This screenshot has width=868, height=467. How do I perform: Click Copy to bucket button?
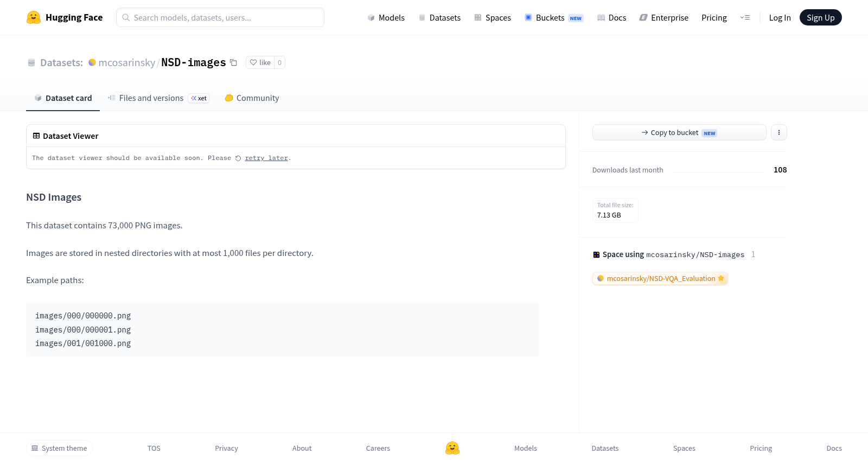(679, 132)
